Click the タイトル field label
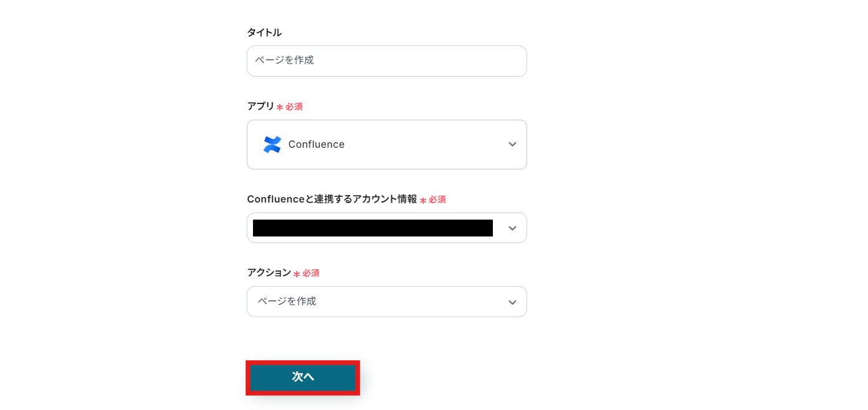Screen dimensions: 868x410 coord(264,32)
